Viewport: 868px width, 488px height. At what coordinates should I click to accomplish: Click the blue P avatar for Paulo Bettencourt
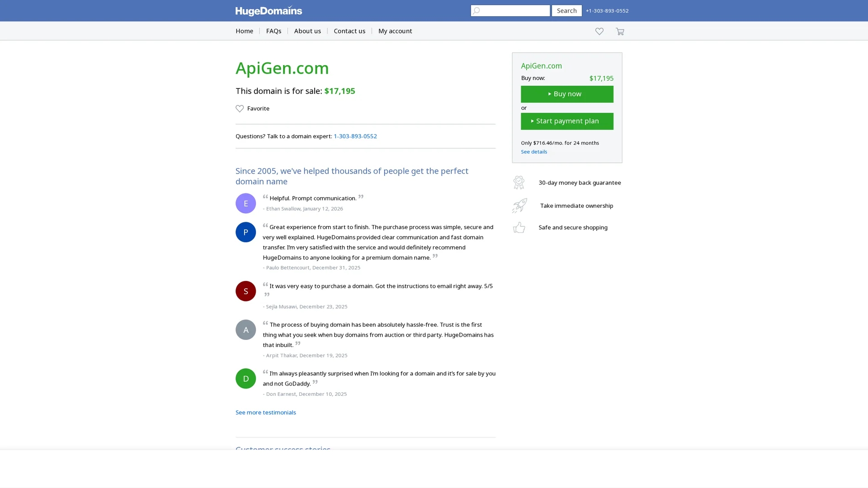[245, 232]
